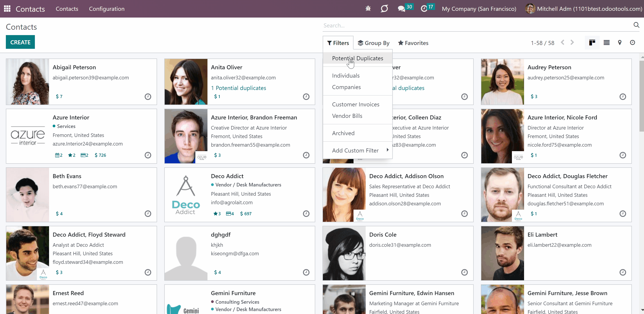Go to next page of contacts
Image resolution: width=644 pixels, height=314 pixels.
point(572,43)
